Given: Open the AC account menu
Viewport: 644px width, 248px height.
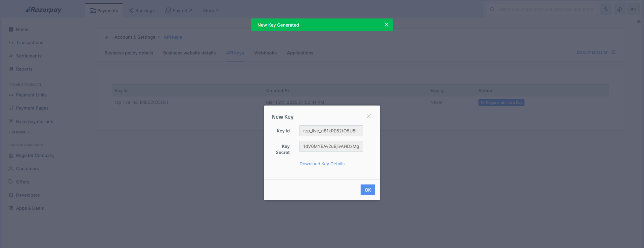Looking at the screenshot, I should tap(634, 9).
